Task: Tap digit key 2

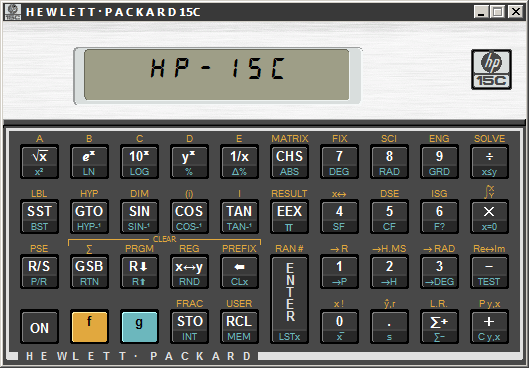Action: point(389,272)
